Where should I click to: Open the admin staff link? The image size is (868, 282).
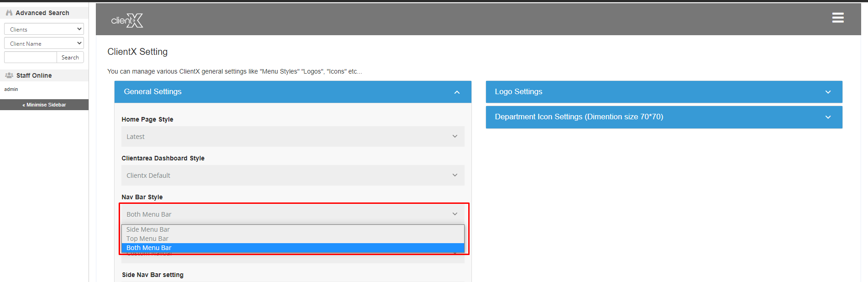(11, 90)
